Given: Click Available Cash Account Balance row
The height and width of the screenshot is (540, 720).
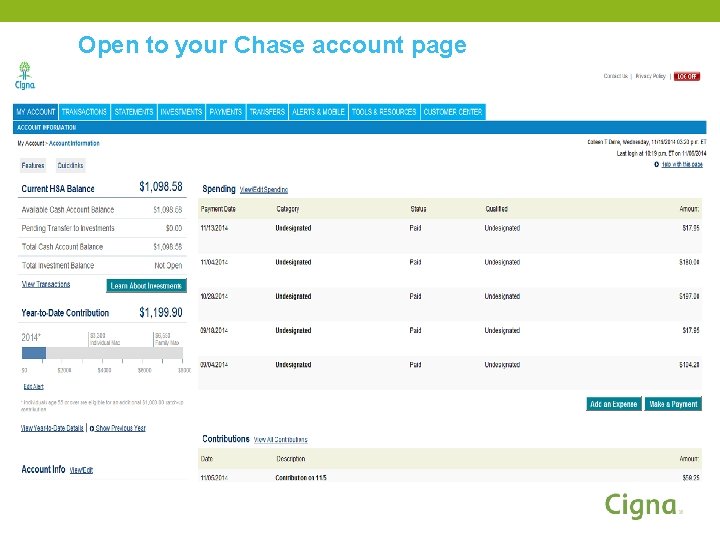Looking at the screenshot, I should click(x=102, y=210).
